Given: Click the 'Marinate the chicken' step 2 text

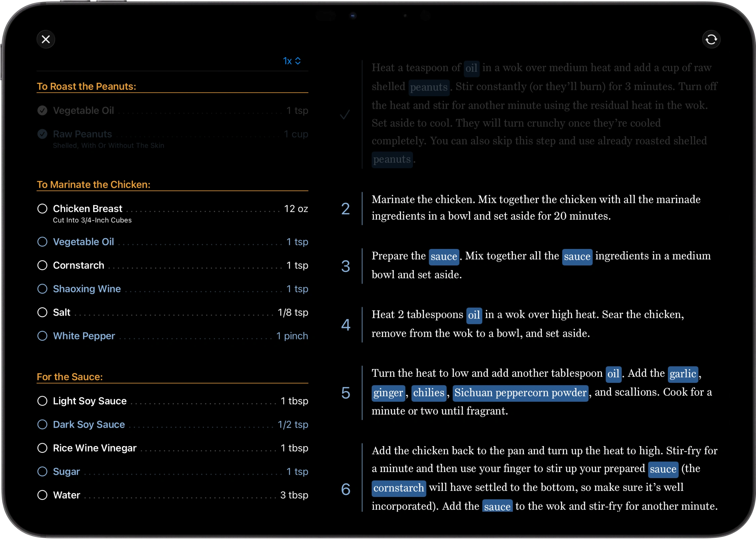Looking at the screenshot, I should [x=536, y=208].
